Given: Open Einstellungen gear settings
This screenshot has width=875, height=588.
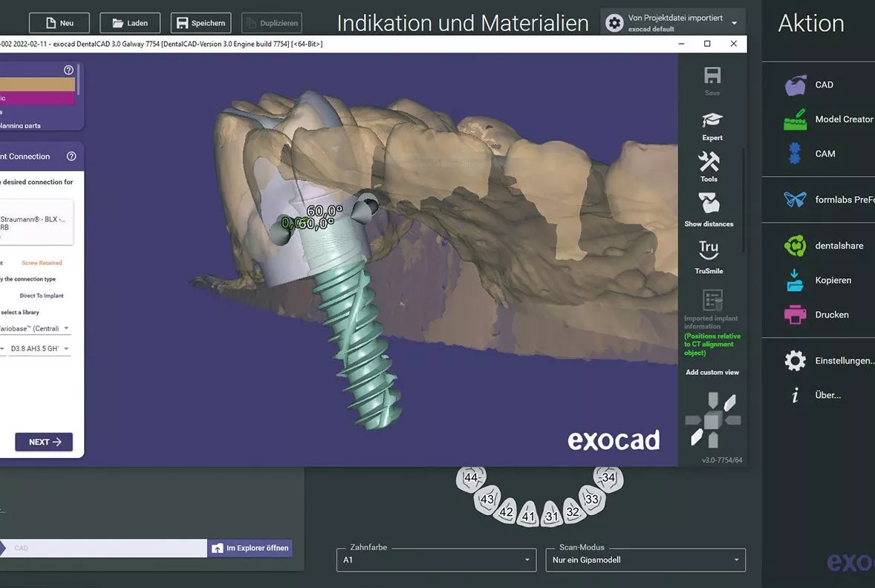Looking at the screenshot, I should (796, 360).
